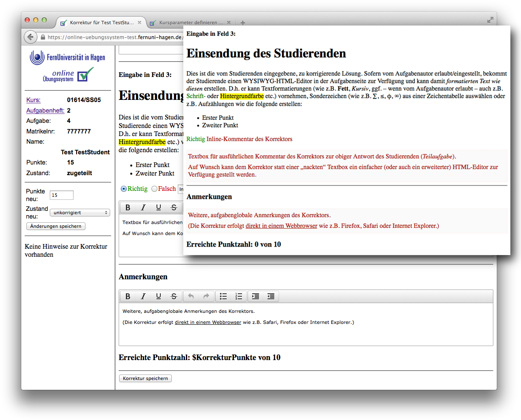Select the Richtig radio button
The height and width of the screenshot is (420, 521).
(124, 189)
